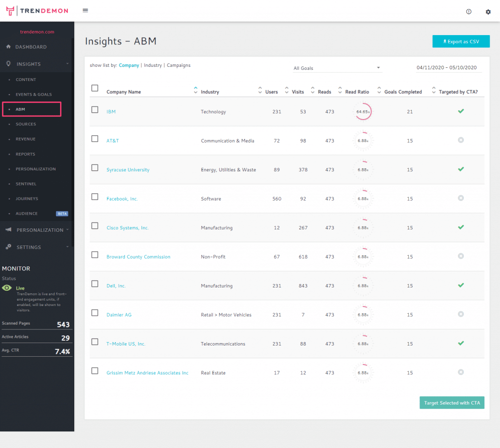Image resolution: width=500 pixels, height=448 pixels.
Task: Open the IBM company link
Action: pos(111,112)
